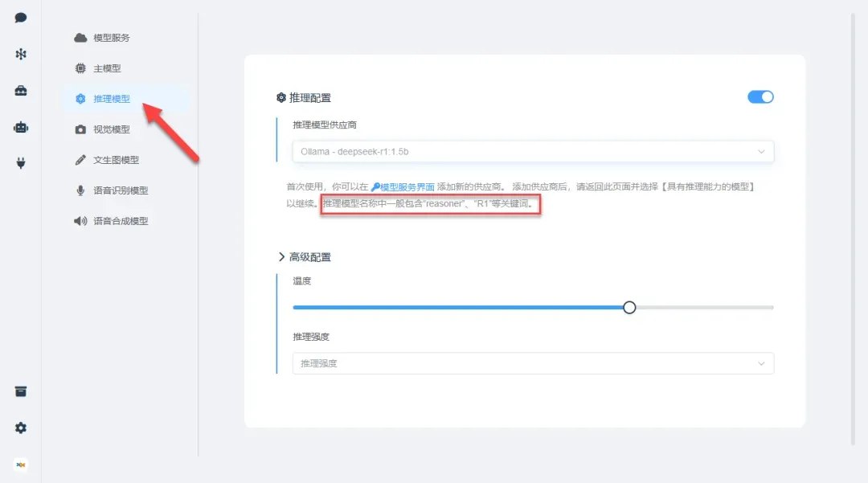This screenshot has width=868, height=483.
Task: Click the 推理模型供应商 label
Action: (325, 125)
